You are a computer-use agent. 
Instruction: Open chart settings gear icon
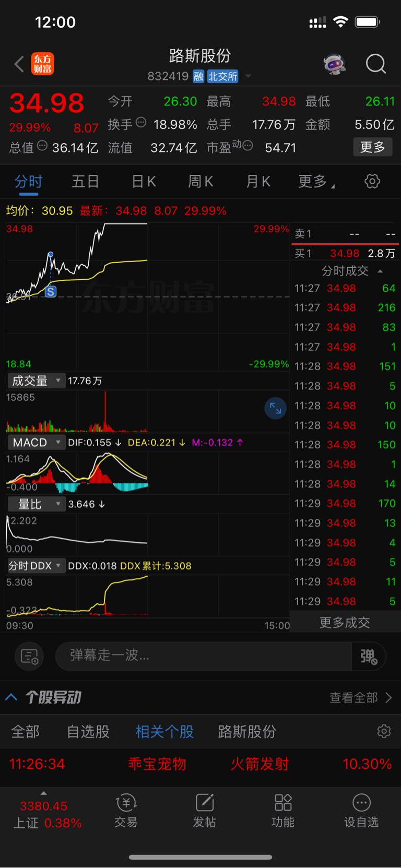tap(372, 182)
